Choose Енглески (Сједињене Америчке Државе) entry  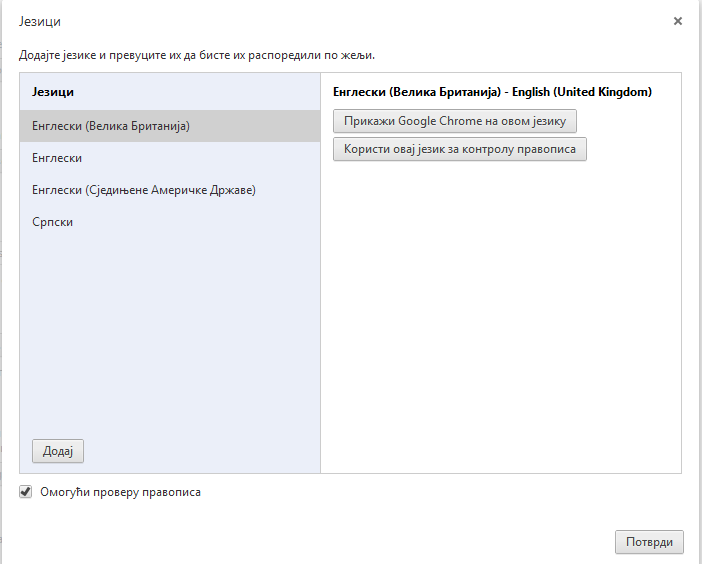point(170,190)
